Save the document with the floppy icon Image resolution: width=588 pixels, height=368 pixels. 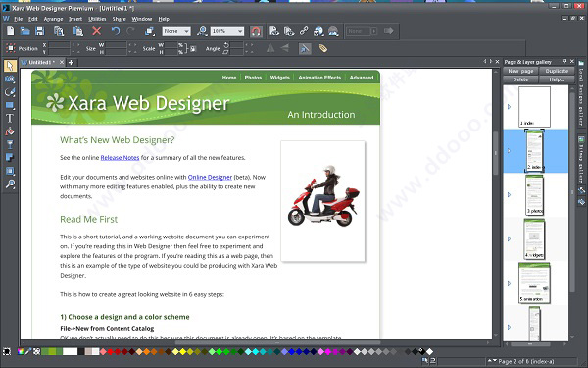[40, 31]
